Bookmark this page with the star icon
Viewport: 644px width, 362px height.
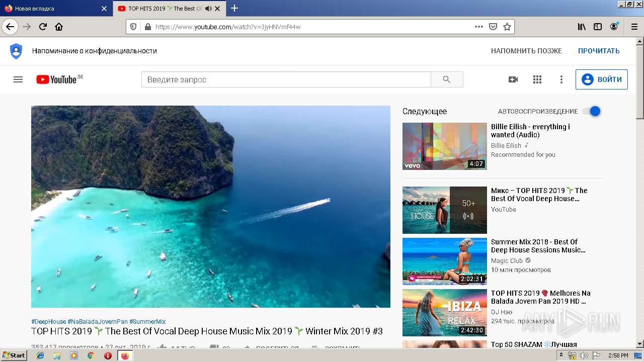pyautogui.click(x=507, y=27)
